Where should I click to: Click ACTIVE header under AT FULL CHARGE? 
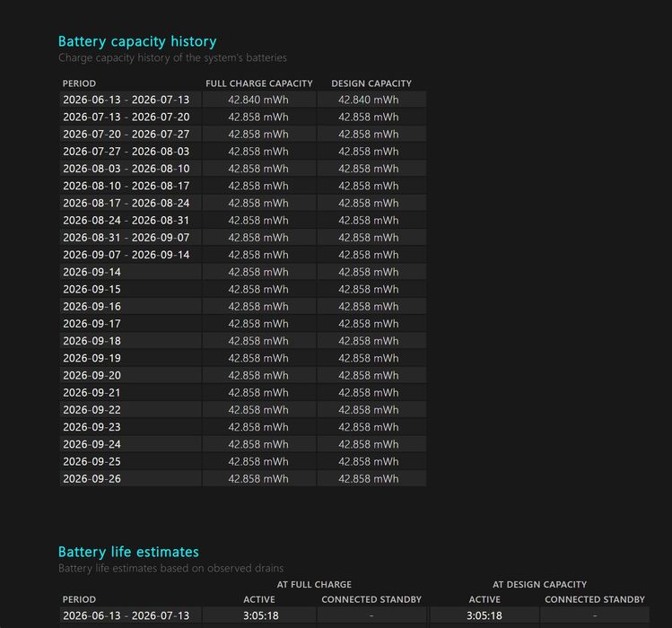259,599
